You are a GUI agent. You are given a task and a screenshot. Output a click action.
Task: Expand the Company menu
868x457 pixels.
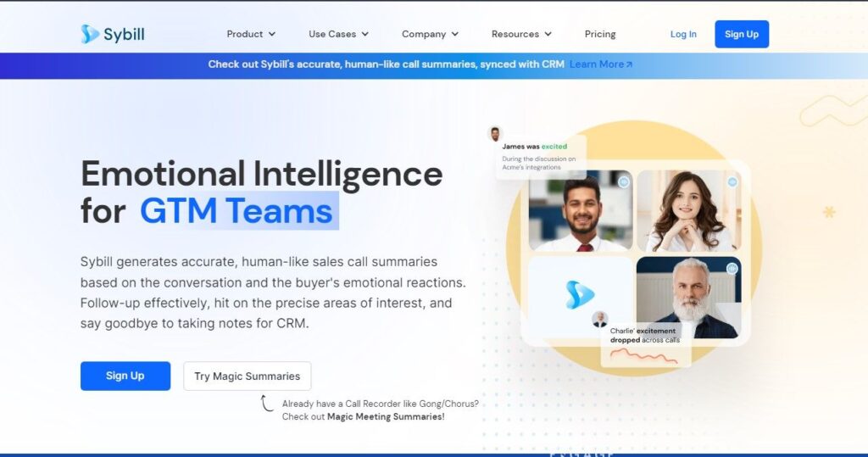coord(430,34)
